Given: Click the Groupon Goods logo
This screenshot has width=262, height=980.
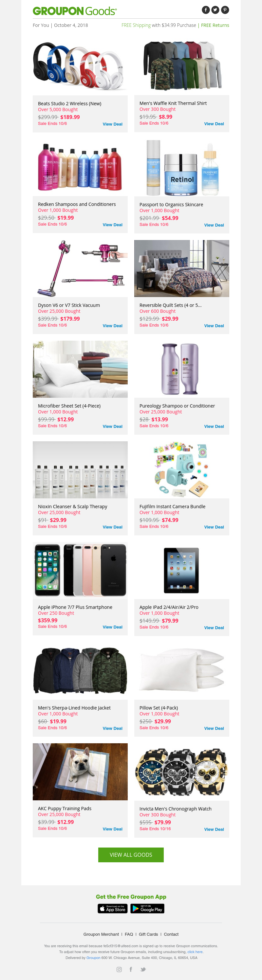Looking at the screenshot, I should pyautogui.click(x=75, y=11).
